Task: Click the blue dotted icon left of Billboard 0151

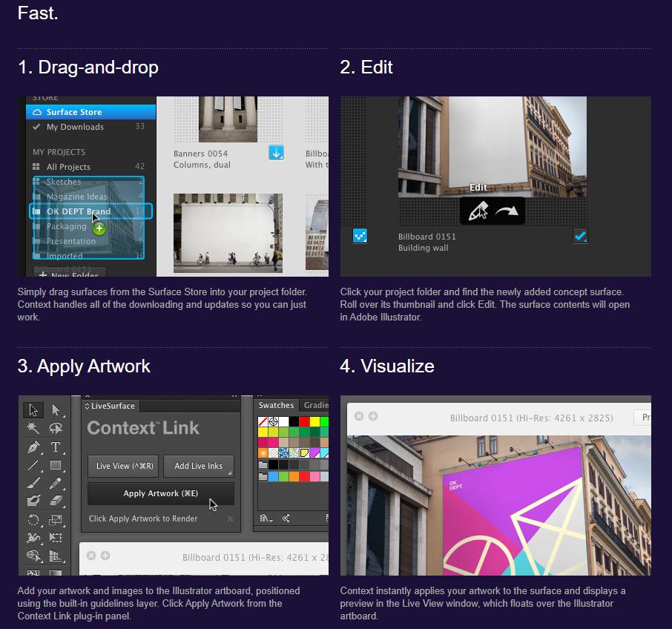Action: click(360, 236)
